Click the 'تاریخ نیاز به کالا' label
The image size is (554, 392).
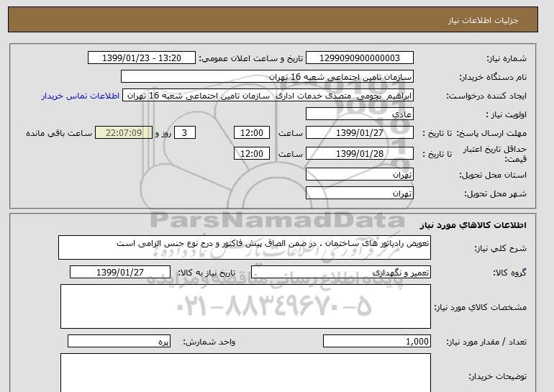pos(206,273)
